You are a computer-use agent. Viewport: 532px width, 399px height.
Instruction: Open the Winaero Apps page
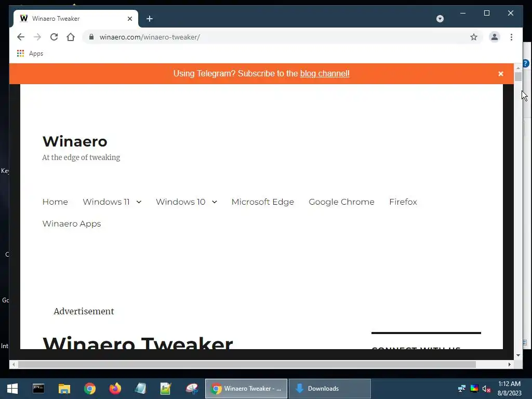[x=72, y=224]
